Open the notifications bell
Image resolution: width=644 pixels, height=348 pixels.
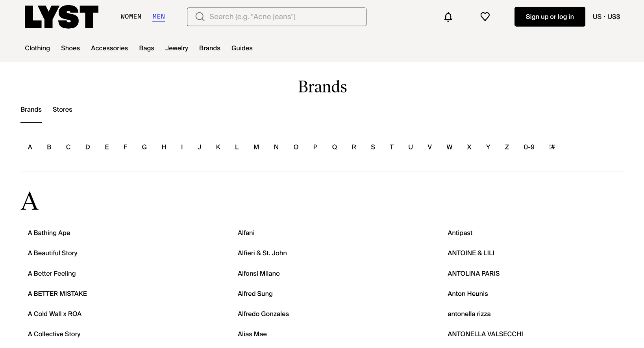tap(448, 17)
